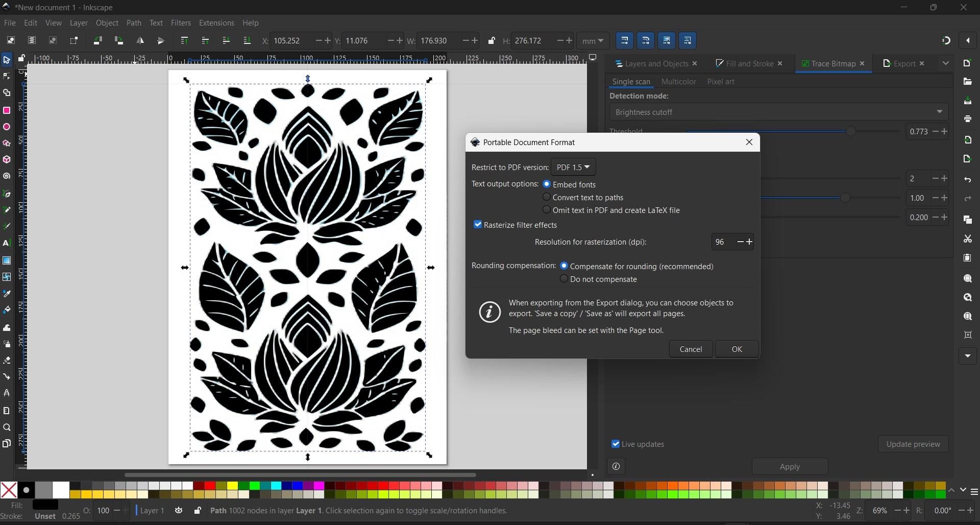Select Omit text and create LaTeX file
980x525 pixels.
tap(547, 210)
